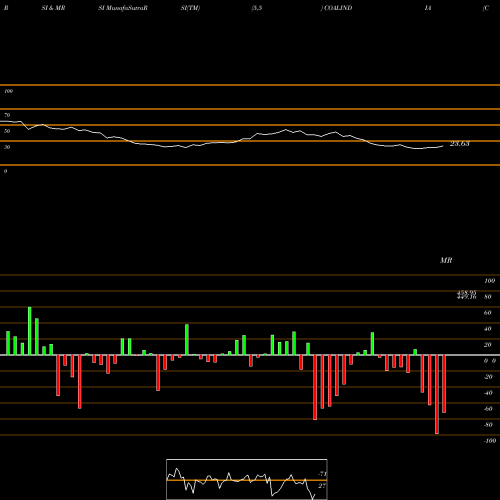Click the MR axis label -20
The width and height of the screenshot is (500, 500).
488,377
